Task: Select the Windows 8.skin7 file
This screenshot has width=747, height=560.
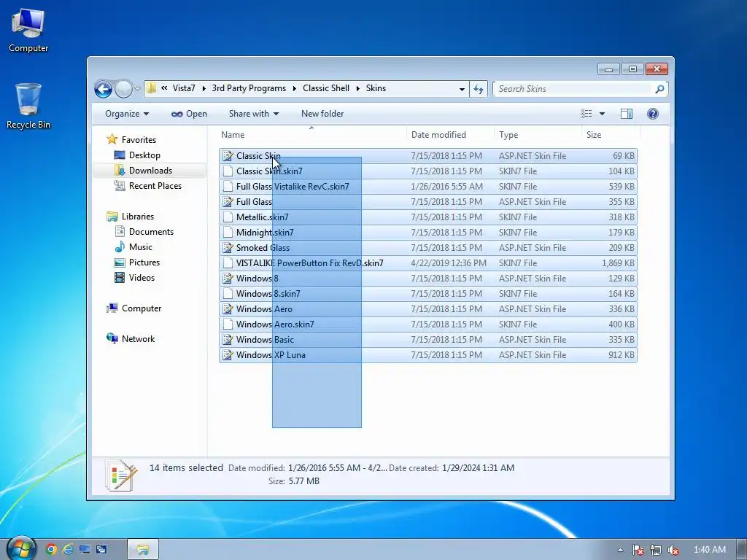Action: [x=427, y=293]
